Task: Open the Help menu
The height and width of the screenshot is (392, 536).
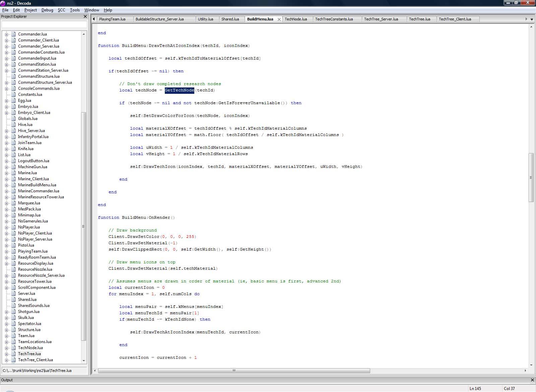Action: click(x=108, y=10)
